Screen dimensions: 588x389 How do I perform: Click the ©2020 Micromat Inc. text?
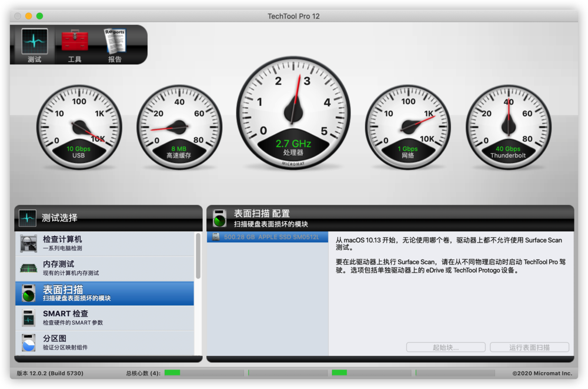(542, 373)
